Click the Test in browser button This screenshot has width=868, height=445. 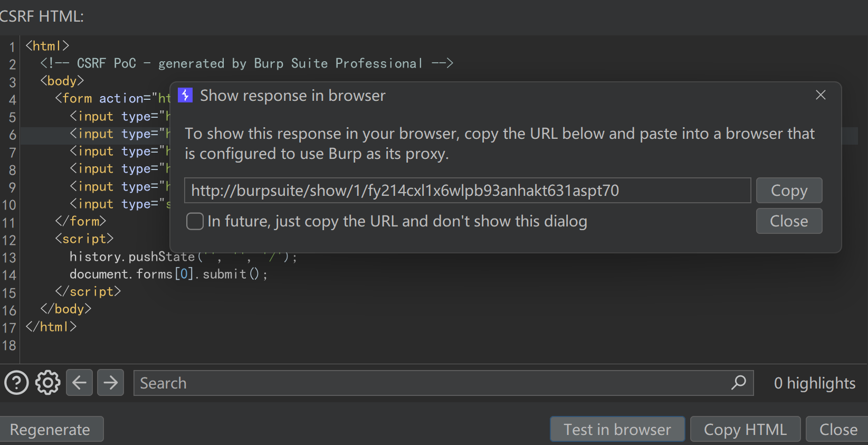(x=617, y=430)
